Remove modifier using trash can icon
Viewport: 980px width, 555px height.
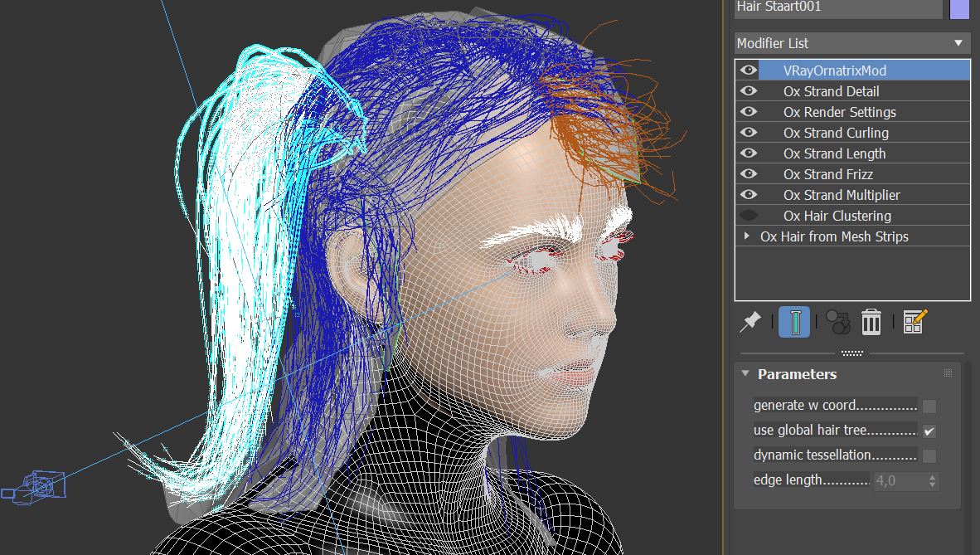pyautogui.click(x=871, y=322)
